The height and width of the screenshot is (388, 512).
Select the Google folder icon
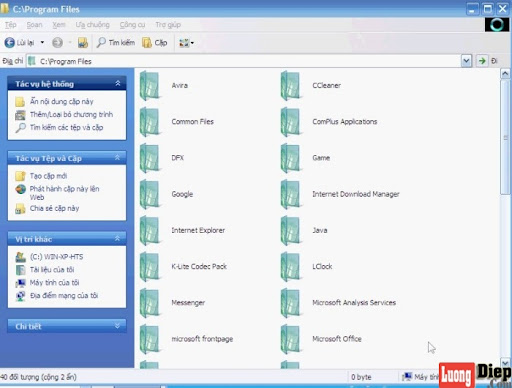(150, 194)
